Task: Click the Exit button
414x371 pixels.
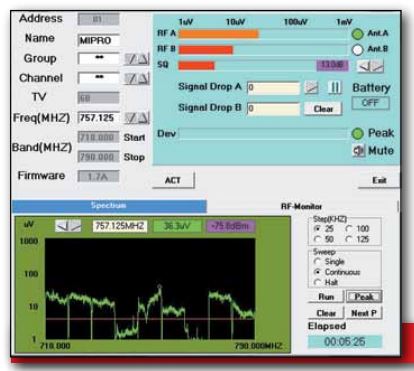Action: click(x=379, y=181)
